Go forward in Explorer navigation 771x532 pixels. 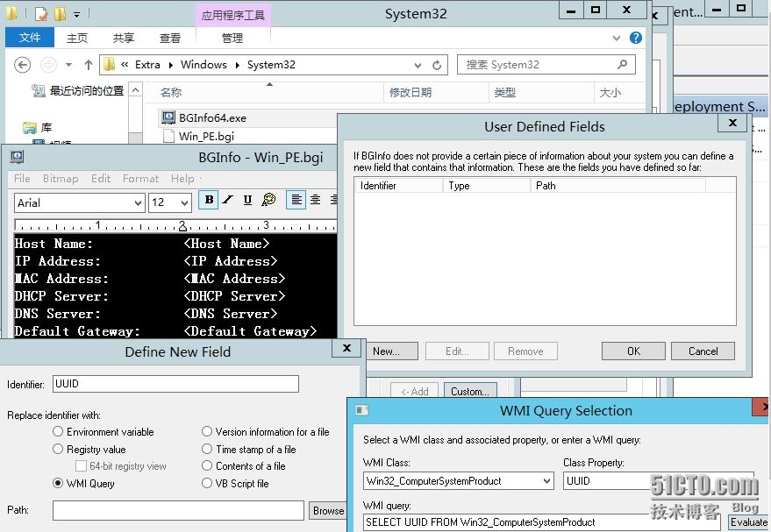coord(48,65)
